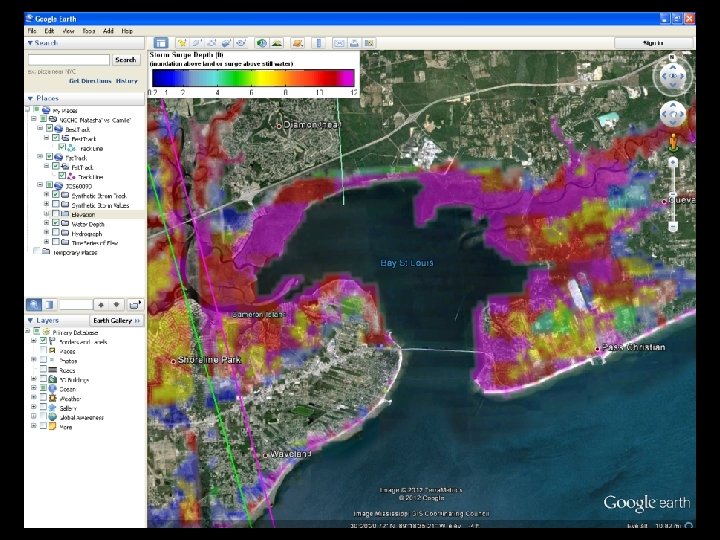Viewport: 720px width, 540px height.
Task: Click the Primary Database layer icon
Action: click(46, 332)
